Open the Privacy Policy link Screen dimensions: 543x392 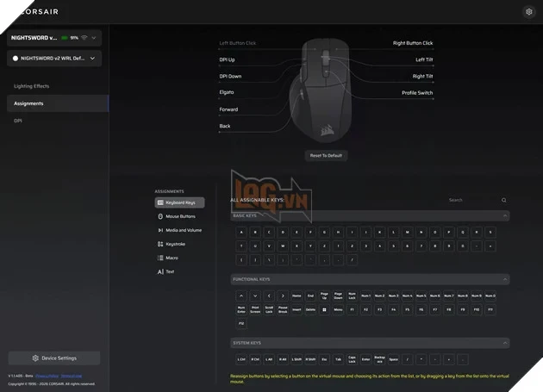point(47,376)
